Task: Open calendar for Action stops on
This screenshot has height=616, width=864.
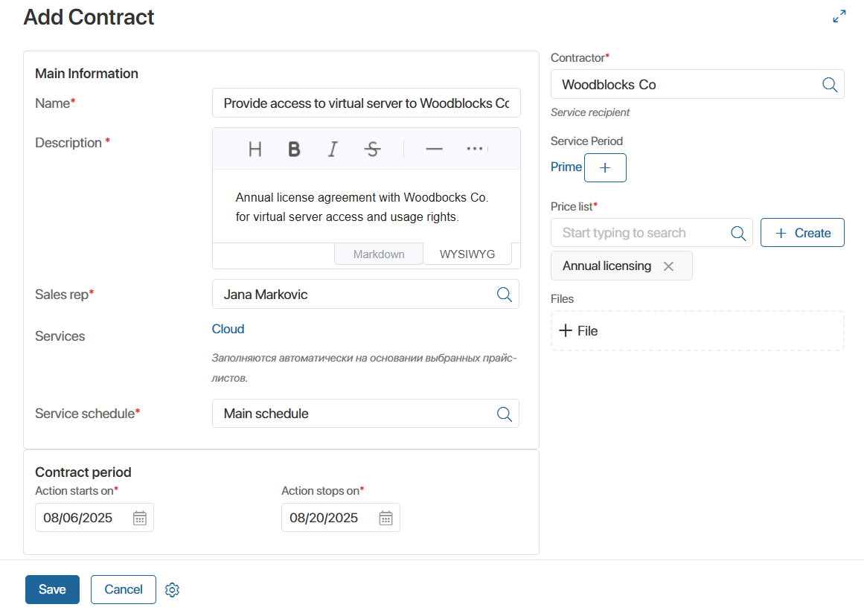Action: pos(385,518)
